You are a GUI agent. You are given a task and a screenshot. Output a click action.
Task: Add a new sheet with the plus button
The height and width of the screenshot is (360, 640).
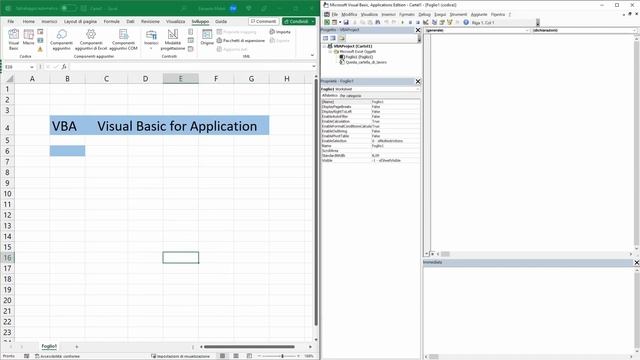pyautogui.click(x=76, y=347)
